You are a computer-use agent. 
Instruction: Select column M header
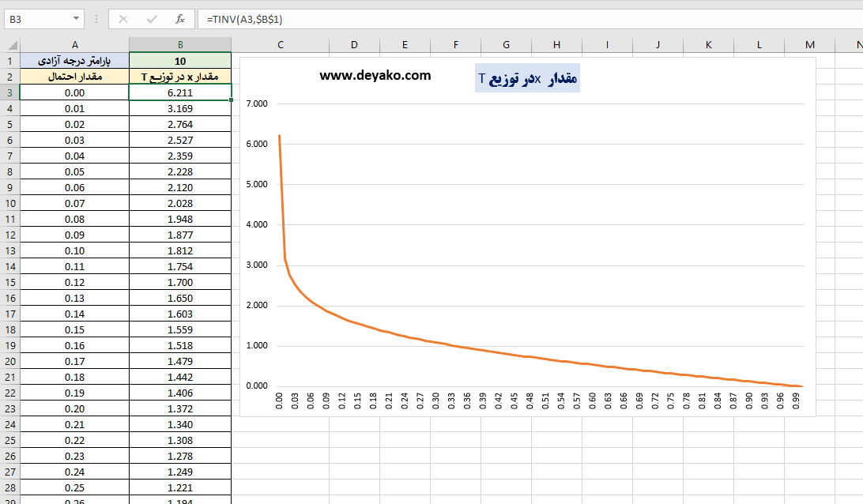(x=809, y=45)
